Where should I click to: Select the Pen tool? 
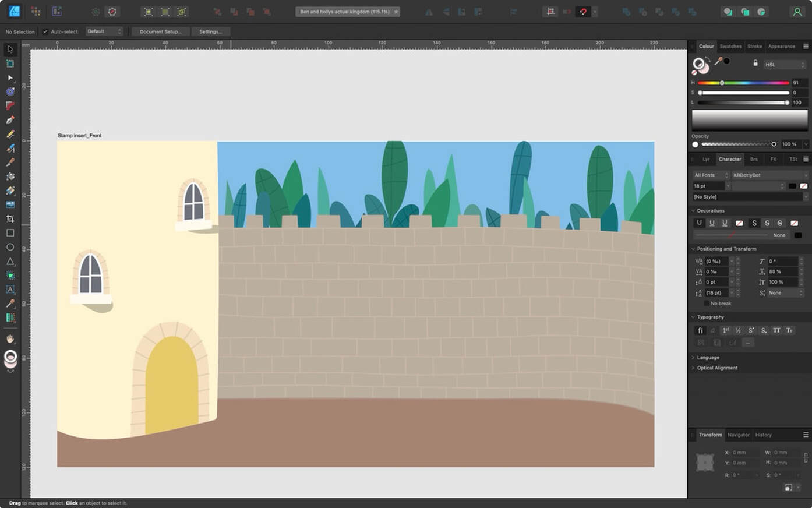click(10, 120)
